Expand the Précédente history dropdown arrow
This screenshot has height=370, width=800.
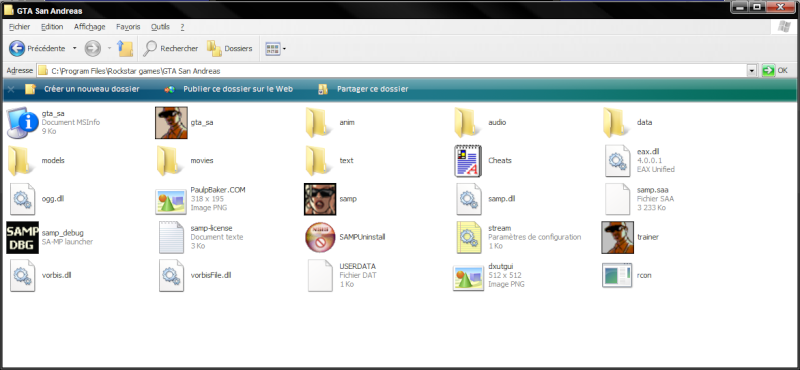[74, 48]
